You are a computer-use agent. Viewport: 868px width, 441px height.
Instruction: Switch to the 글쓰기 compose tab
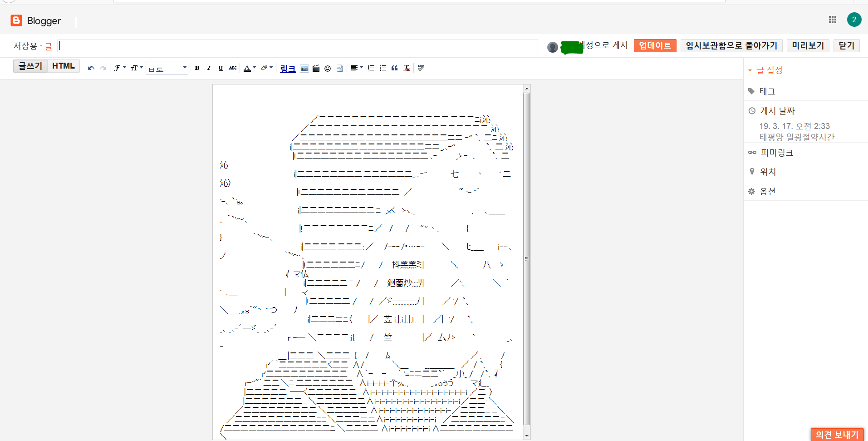tap(30, 66)
